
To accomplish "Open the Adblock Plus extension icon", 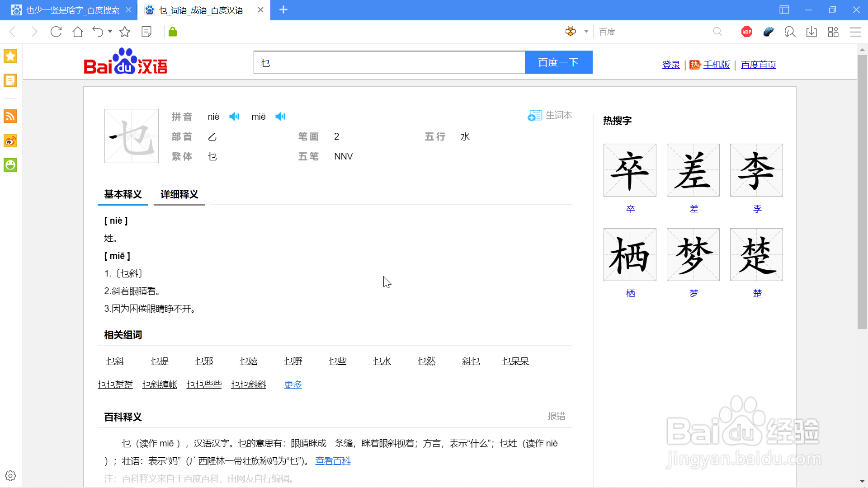I will point(746,32).
